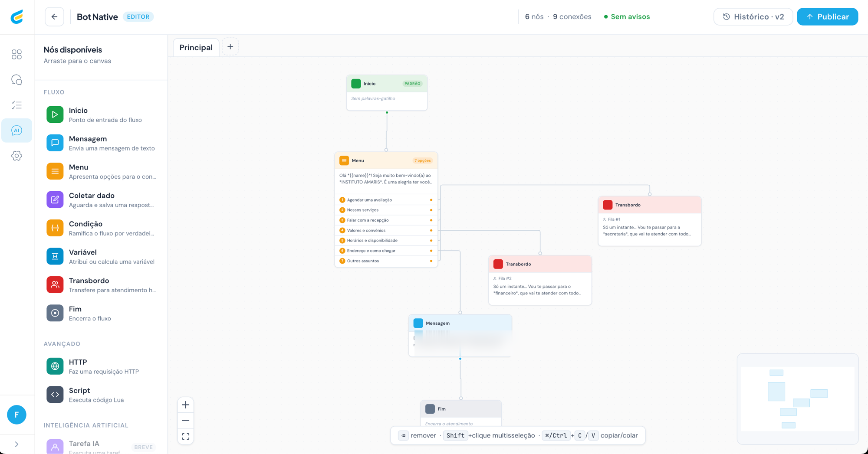This screenshot has width=868, height=454.
Task: Open the dashboard grid sidebar icon
Action: (x=16, y=54)
